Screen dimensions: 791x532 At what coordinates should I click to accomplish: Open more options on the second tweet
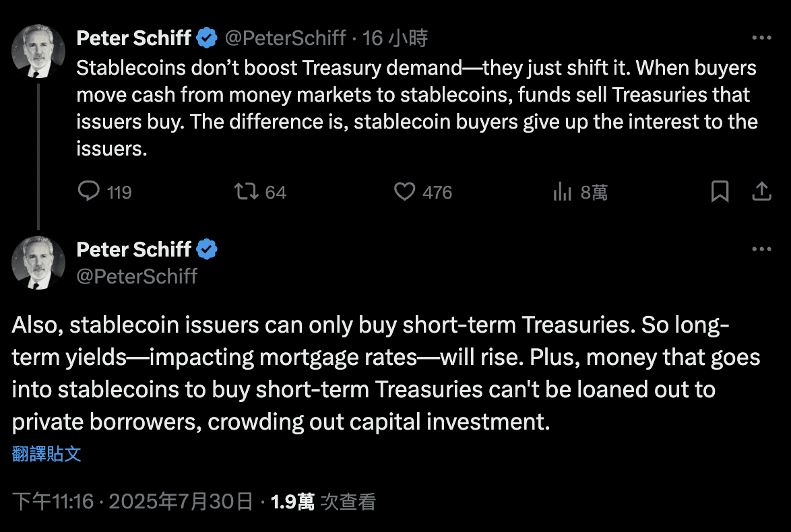click(x=762, y=249)
